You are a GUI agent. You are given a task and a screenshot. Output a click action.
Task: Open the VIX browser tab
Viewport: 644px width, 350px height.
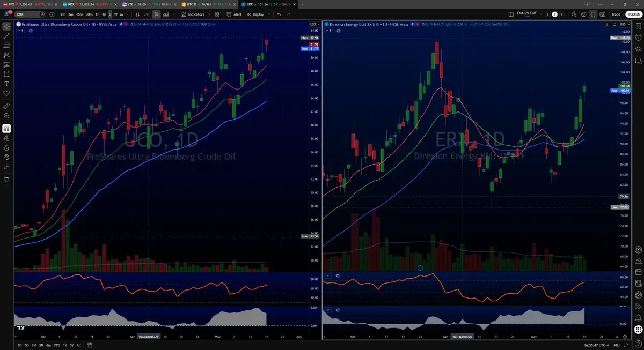pos(149,4)
